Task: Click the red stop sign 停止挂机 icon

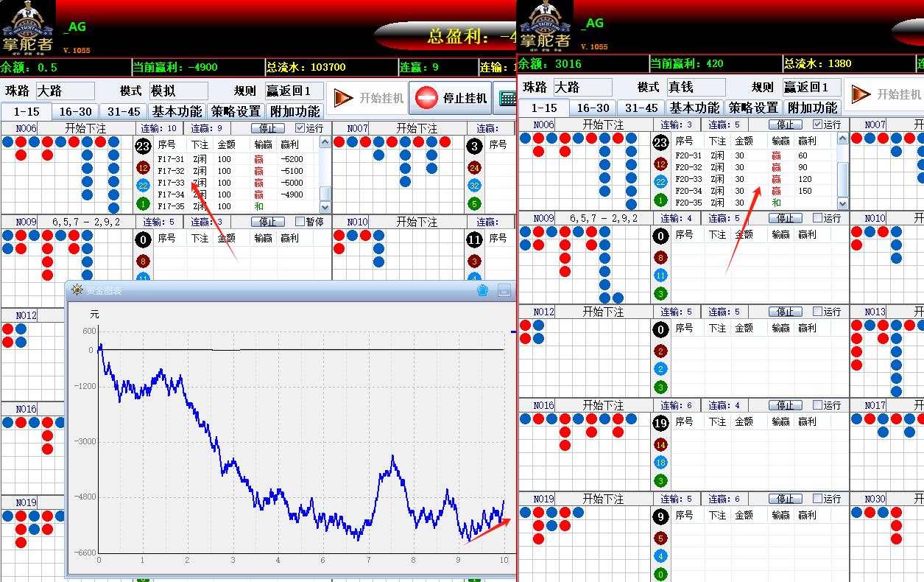Action: tap(428, 98)
